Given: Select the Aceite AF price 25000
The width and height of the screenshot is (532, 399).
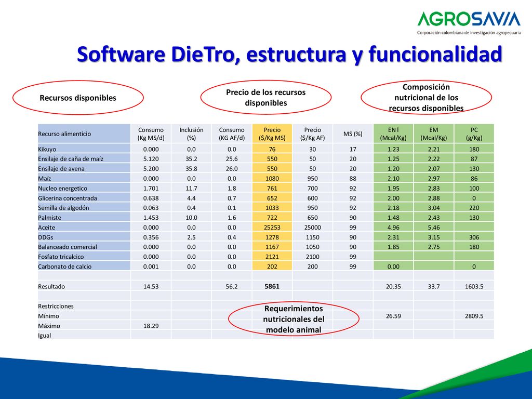Looking at the screenshot, I should (x=312, y=228).
